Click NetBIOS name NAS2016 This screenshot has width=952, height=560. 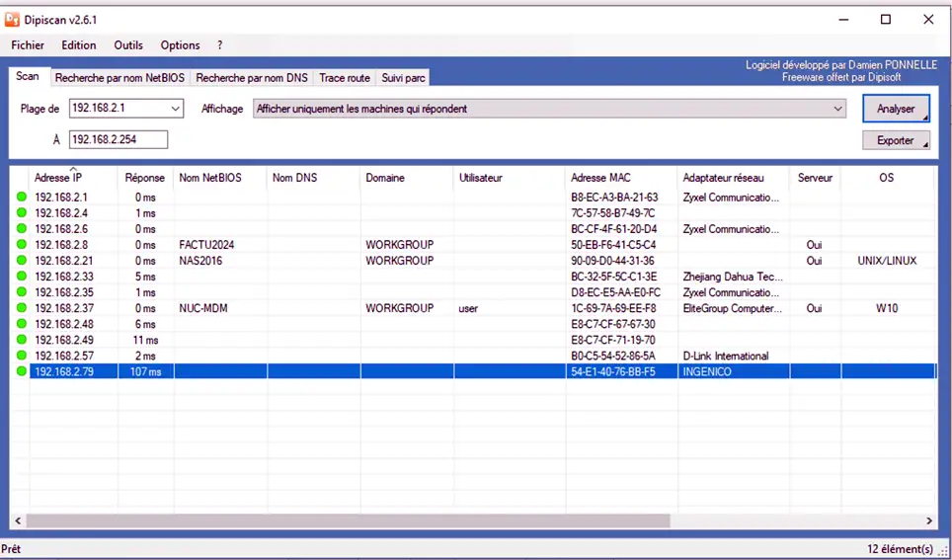pos(200,261)
